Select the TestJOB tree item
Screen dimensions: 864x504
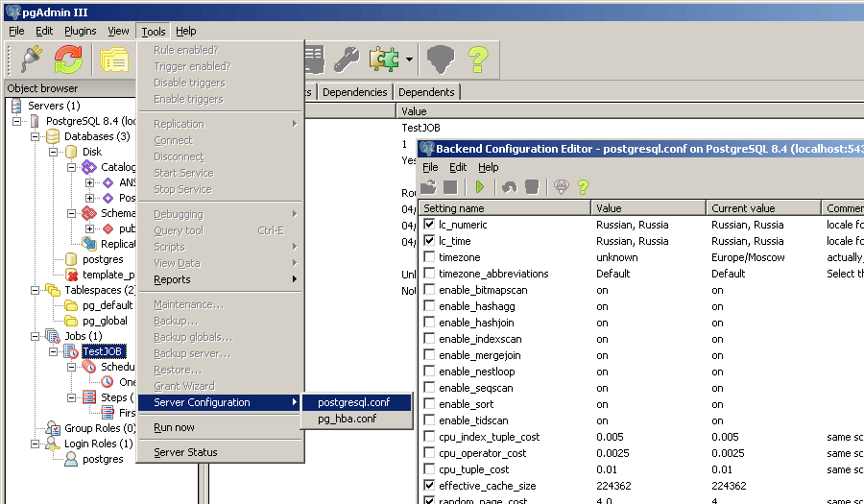[x=103, y=351]
